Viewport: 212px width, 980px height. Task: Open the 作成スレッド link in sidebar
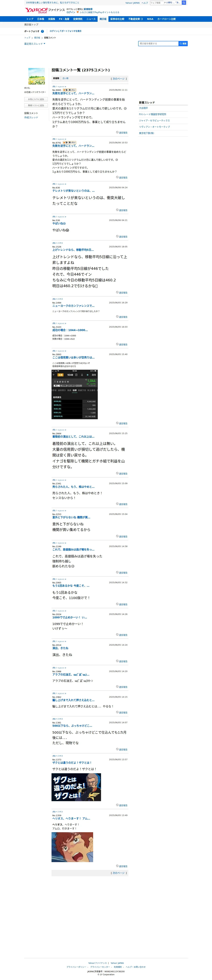coord(31,118)
